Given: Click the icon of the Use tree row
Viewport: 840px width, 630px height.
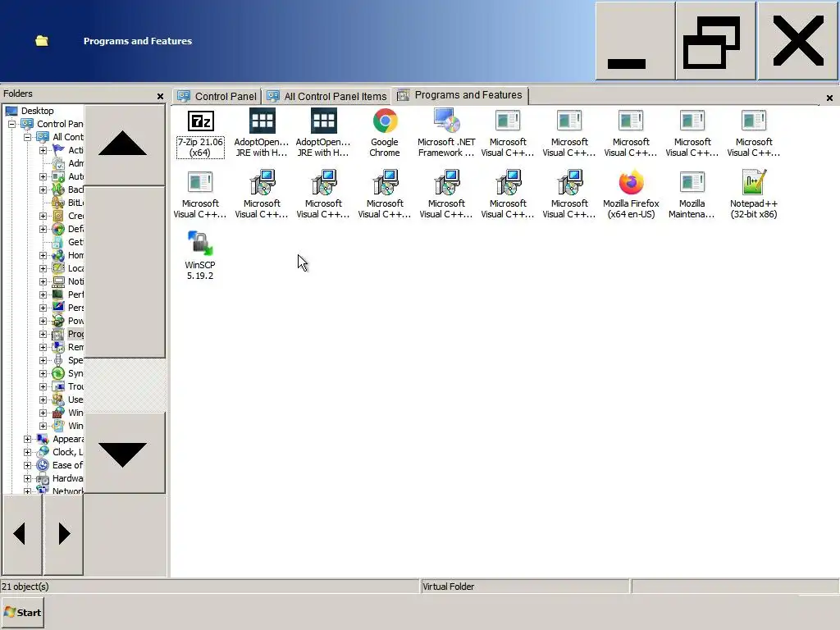Looking at the screenshot, I should pos(58,399).
